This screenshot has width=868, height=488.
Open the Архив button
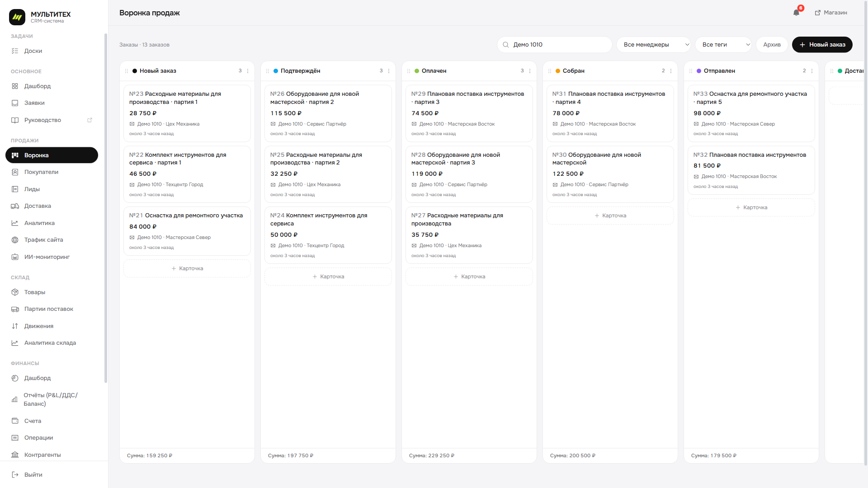(772, 45)
